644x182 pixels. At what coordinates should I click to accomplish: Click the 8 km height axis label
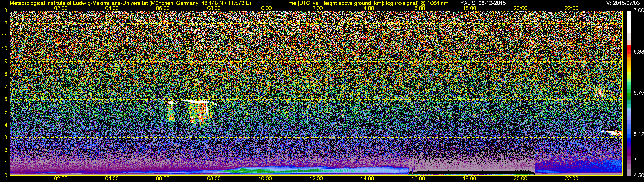point(6,74)
